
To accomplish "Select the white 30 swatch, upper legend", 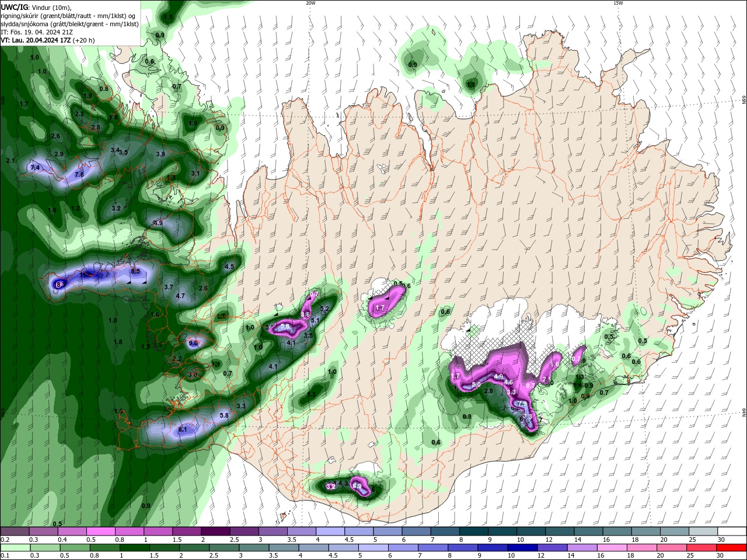I will click(732, 531).
